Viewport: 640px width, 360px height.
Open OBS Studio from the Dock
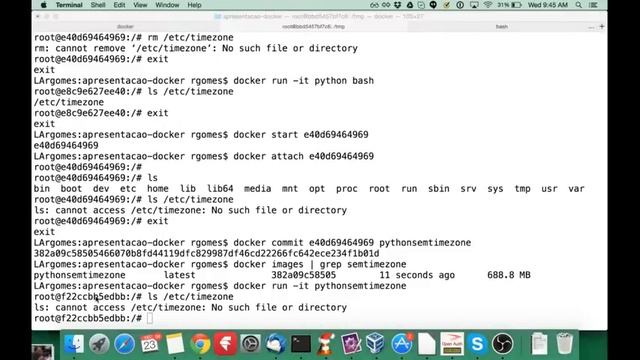tap(502, 344)
